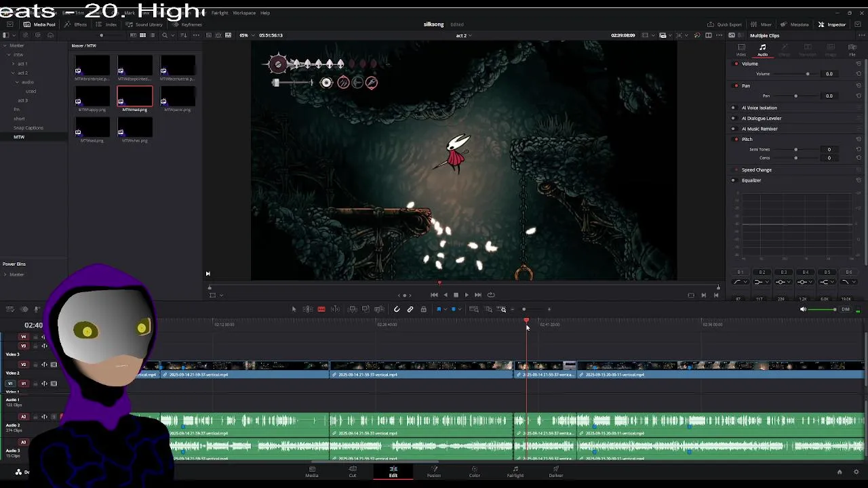
Task: Switch to Inspector Video tab
Action: point(741,50)
